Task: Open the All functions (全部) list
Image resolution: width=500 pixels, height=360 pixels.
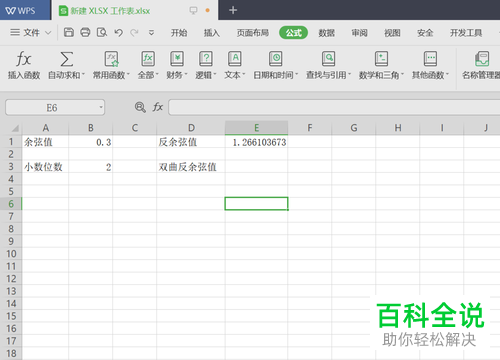Action: (x=148, y=65)
